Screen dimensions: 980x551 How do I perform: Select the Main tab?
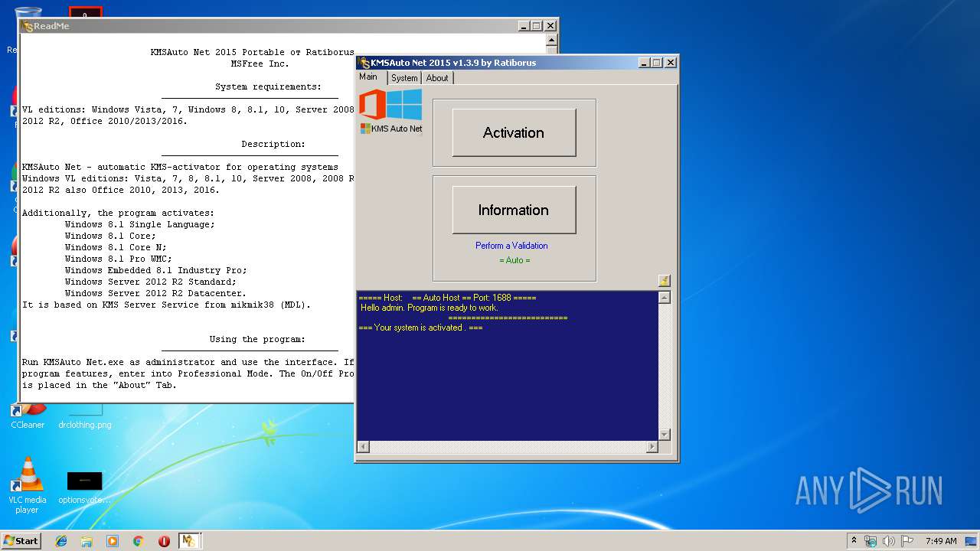pyautogui.click(x=368, y=77)
